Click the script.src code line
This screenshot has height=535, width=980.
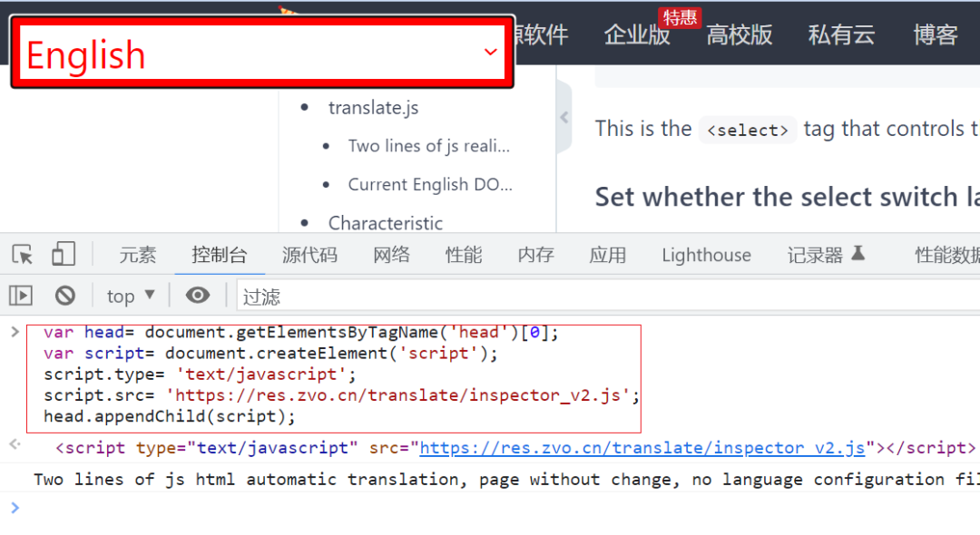[x=341, y=395]
